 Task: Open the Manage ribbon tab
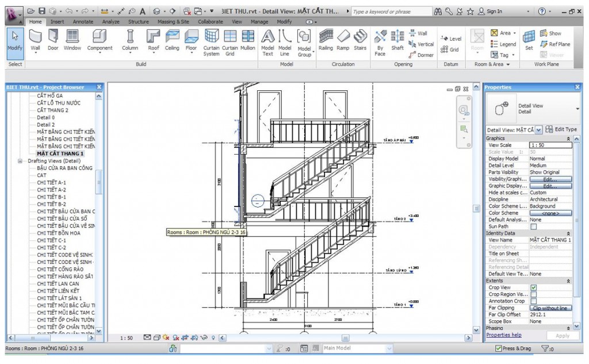pos(259,21)
